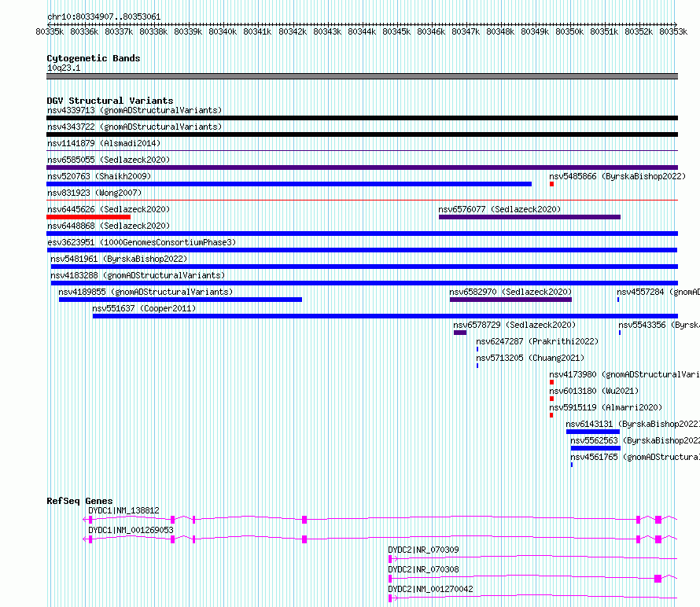The width and height of the screenshot is (700, 607).
Task: Open nsv6448868 (Sedlazeck2020) label
Action: click(x=109, y=226)
